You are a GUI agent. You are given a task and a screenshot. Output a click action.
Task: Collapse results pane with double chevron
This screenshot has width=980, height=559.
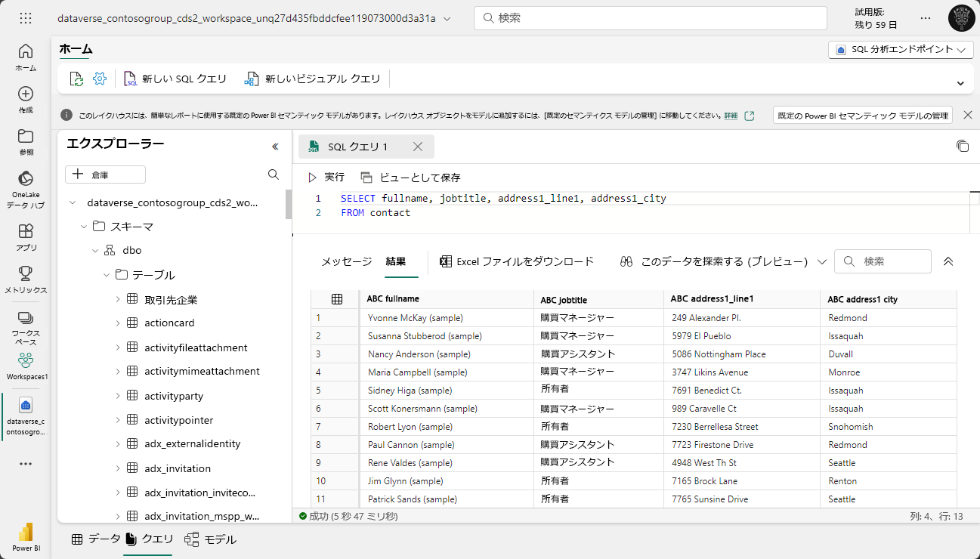click(x=948, y=261)
